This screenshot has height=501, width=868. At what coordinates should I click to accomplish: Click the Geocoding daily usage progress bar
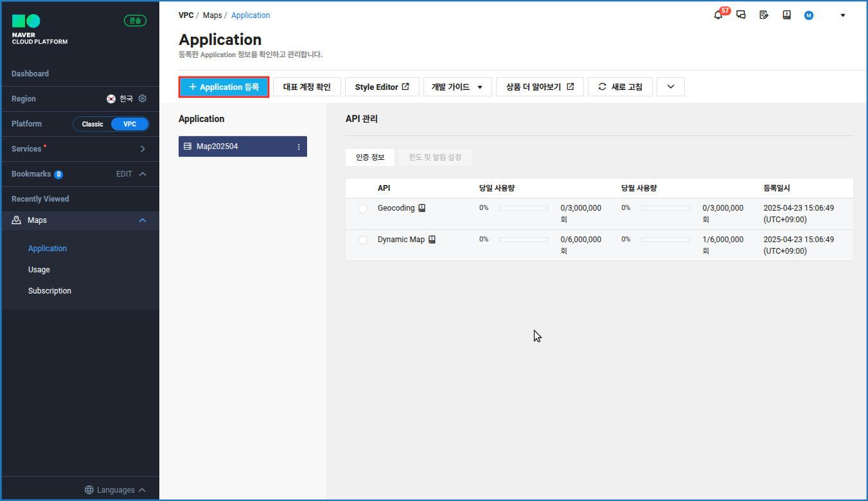coord(523,208)
